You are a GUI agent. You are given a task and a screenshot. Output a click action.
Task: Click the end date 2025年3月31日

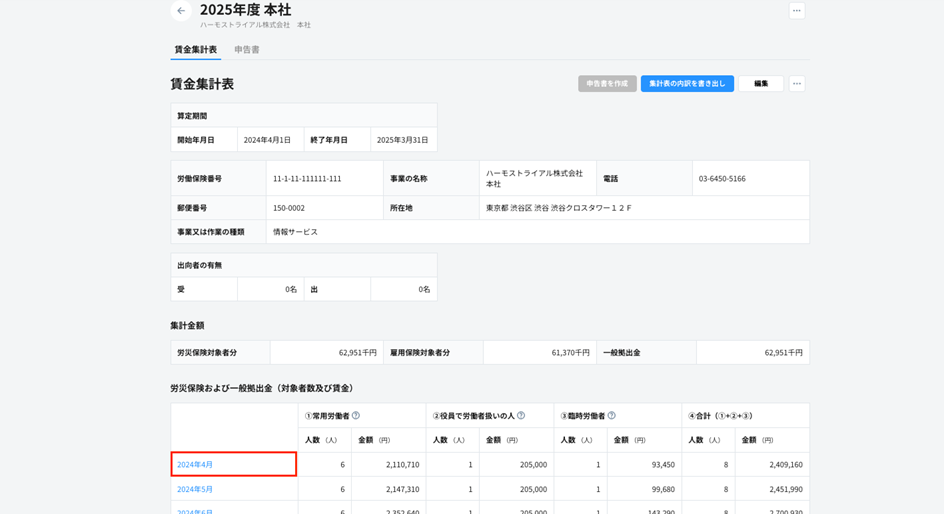tap(402, 140)
